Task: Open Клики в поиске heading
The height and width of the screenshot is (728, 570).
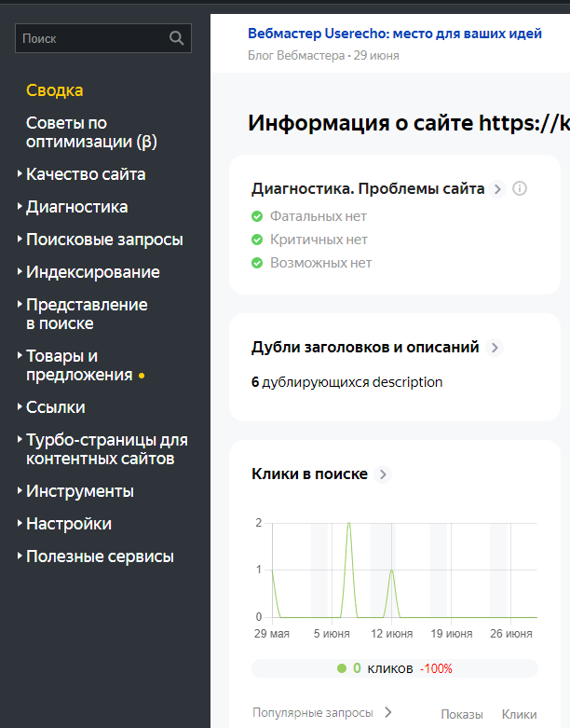Action: (309, 474)
